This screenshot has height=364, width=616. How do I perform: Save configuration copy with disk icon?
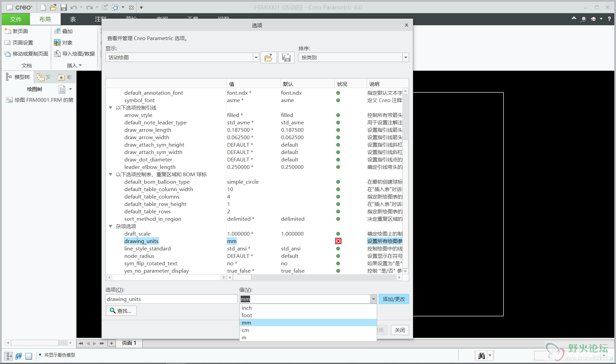286,58
